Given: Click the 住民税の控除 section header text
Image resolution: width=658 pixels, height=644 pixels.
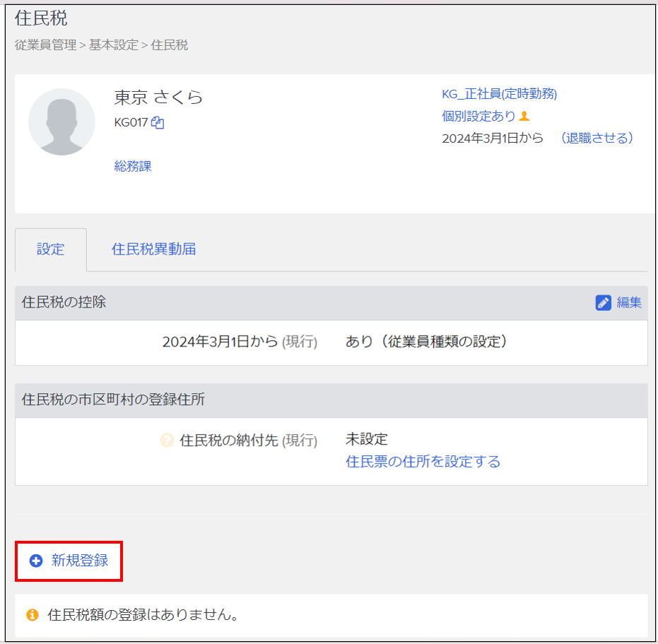Looking at the screenshot, I should click(x=64, y=303).
